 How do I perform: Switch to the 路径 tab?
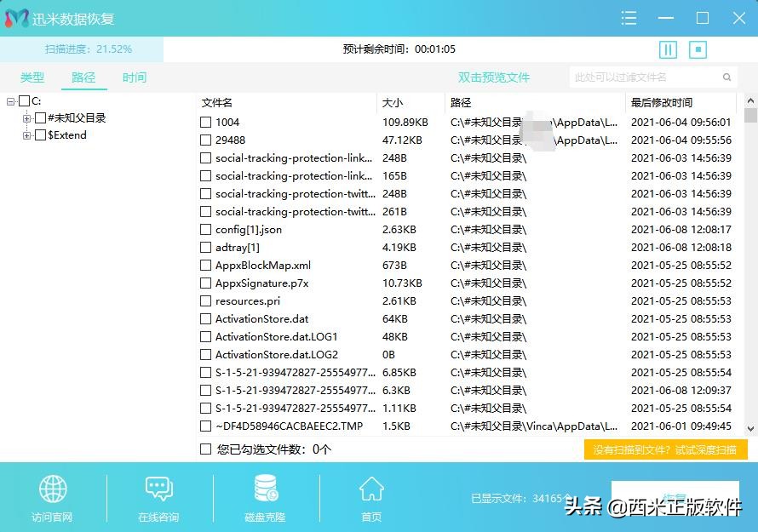(83, 77)
